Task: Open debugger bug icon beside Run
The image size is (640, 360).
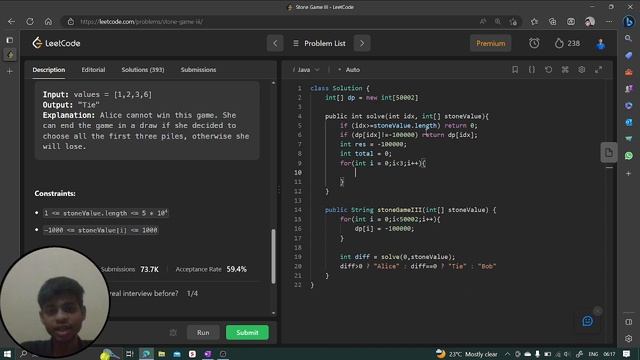Action: point(173,333)
